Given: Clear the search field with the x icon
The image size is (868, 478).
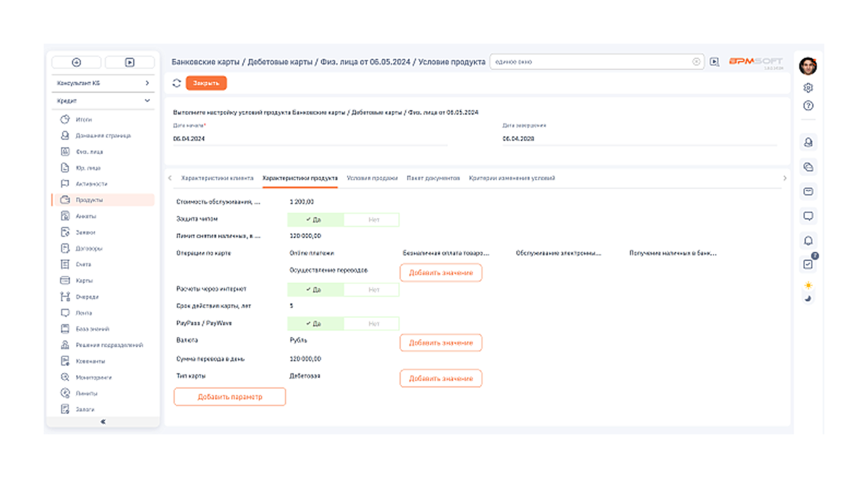Looking at the screenshot, I should click(x=696, y=62).
